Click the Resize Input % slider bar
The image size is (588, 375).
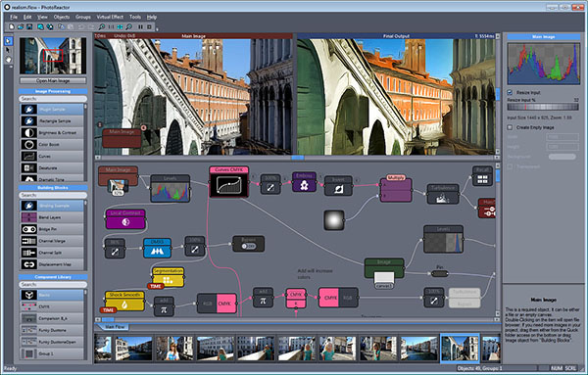543,107
